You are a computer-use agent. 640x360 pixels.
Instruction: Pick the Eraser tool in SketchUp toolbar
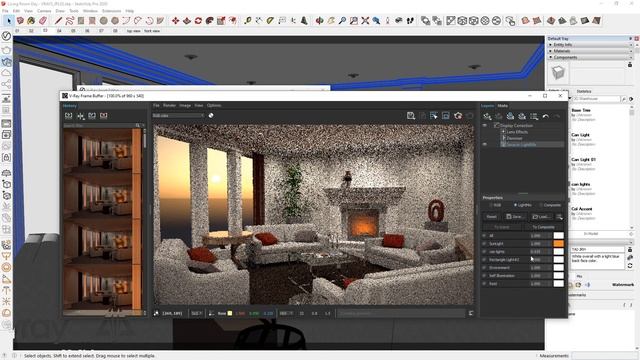click(x=42, y=20)
